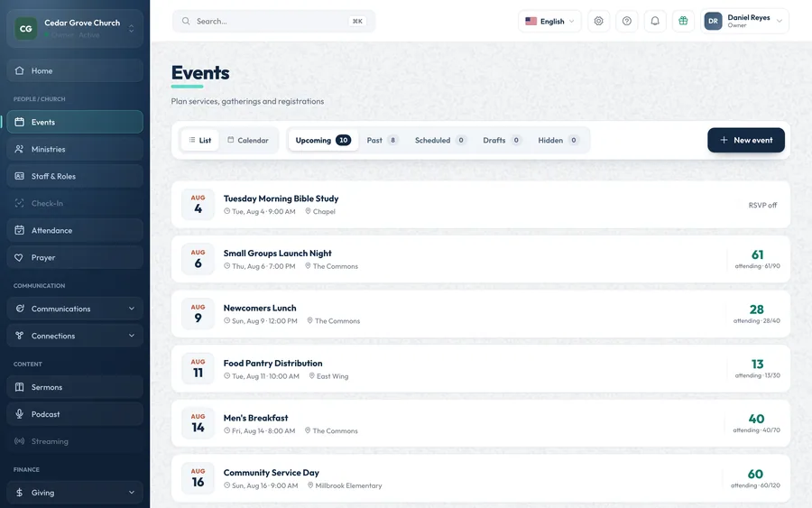Click the Aug 14 date badge

pyautogui.click(x=198, y=423)
